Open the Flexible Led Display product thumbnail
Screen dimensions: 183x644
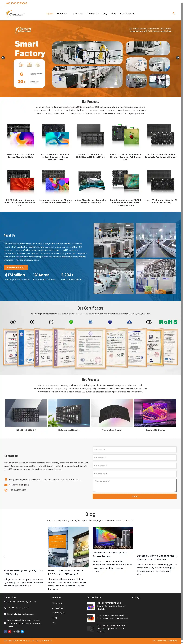112,413
